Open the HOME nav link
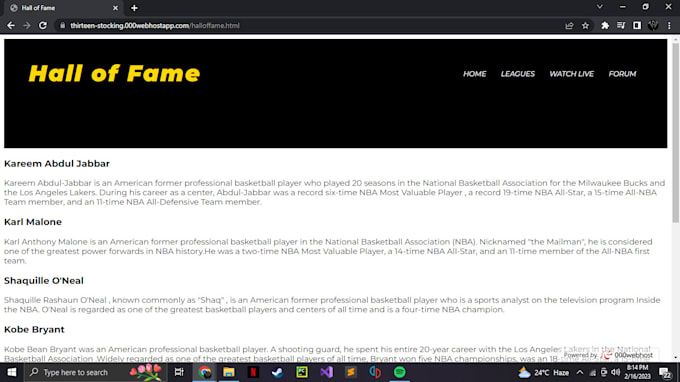Screen dimensions: 680x382 (474, 74)
